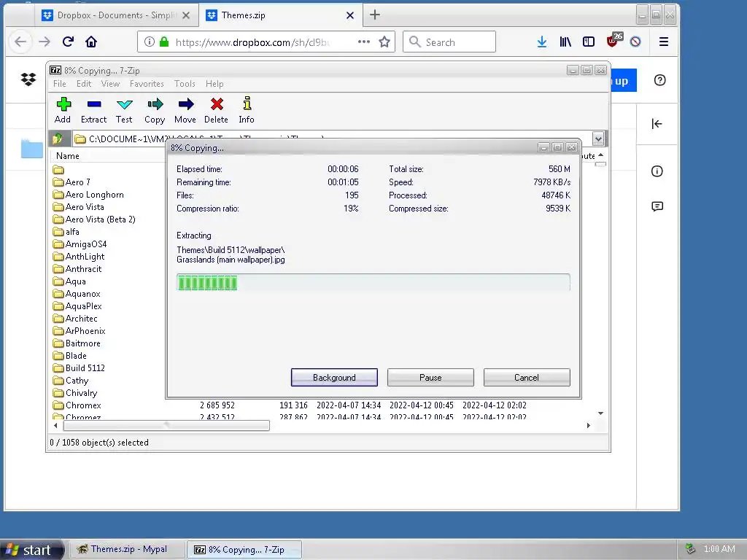
Task: Select the Baitmore folder
Action: tap(77, 343)
